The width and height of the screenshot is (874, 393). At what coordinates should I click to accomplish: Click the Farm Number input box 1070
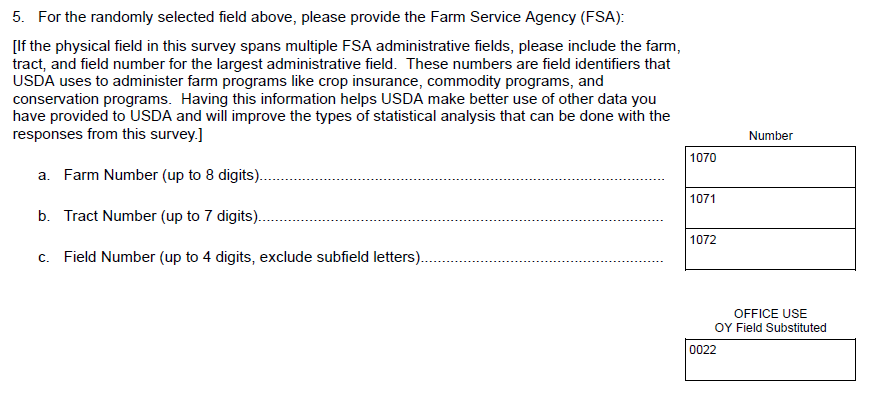(x=770, y=167)
